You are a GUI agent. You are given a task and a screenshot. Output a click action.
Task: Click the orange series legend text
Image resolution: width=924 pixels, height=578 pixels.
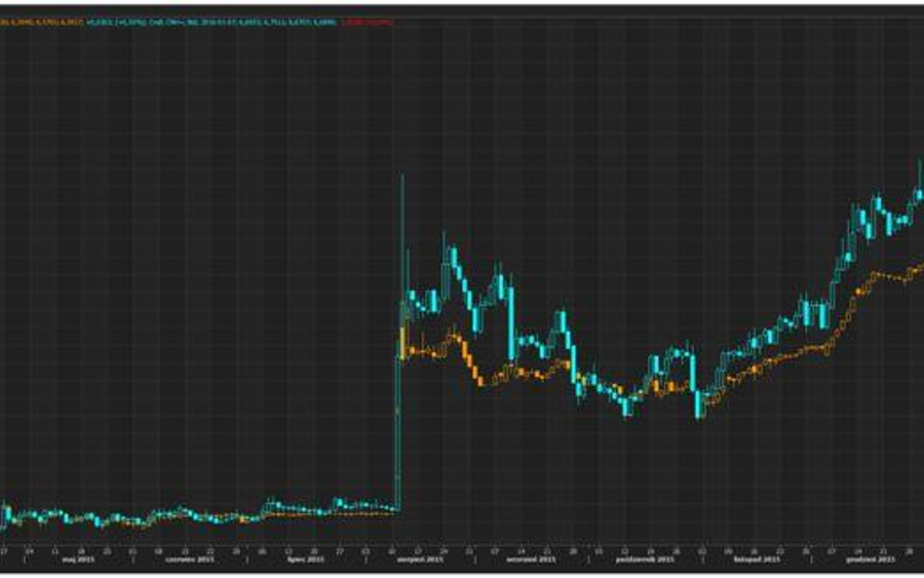point(41,22)
